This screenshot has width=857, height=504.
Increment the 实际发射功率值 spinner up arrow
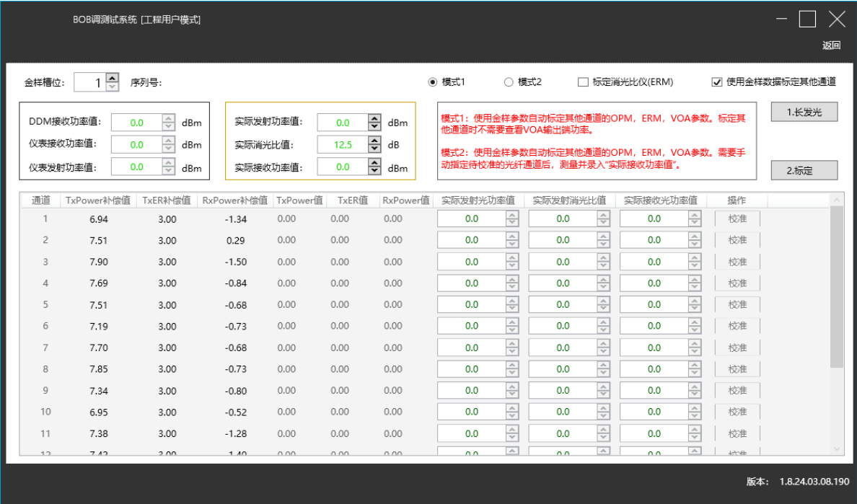coord(374,119)
